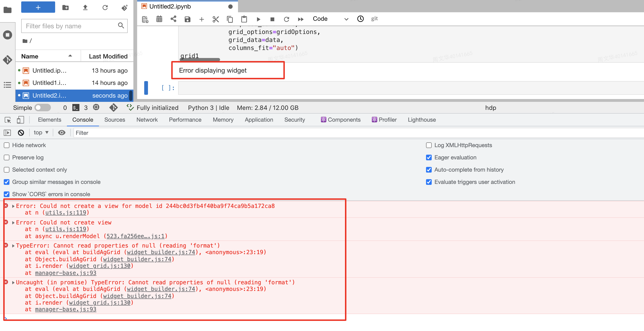Open the top frame context dropdown
Screen dimensions: 644x331
pyautogui.click(x=41, y=132)
